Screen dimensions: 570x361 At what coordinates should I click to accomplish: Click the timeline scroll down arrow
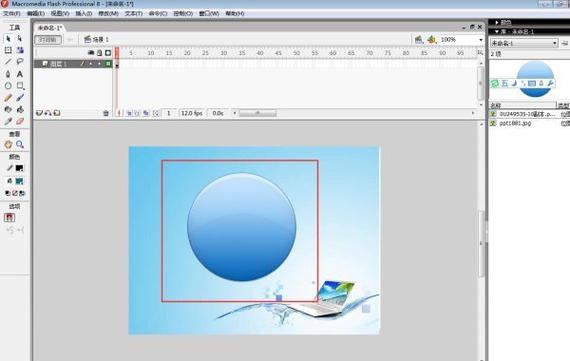click(x=481, y=104)
